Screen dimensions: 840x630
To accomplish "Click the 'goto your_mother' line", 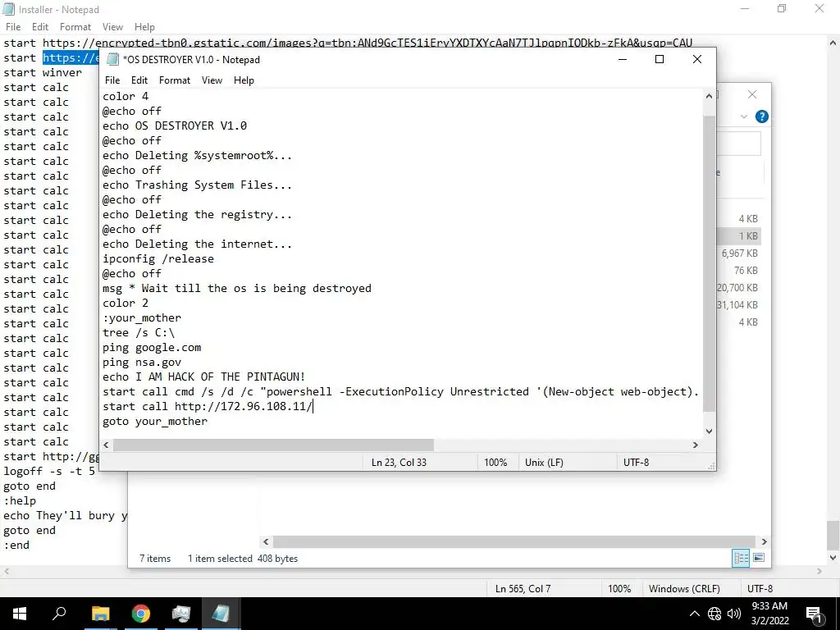I will coord(155,421).
